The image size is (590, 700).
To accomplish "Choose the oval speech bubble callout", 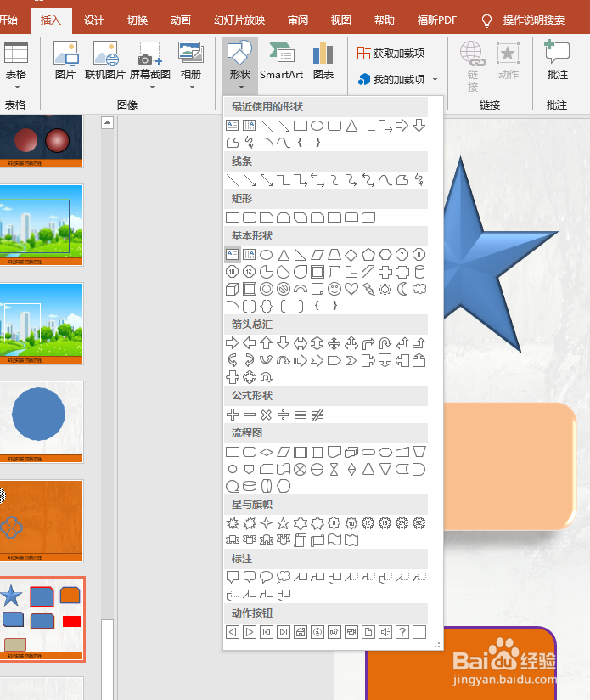I will [267, 577].
